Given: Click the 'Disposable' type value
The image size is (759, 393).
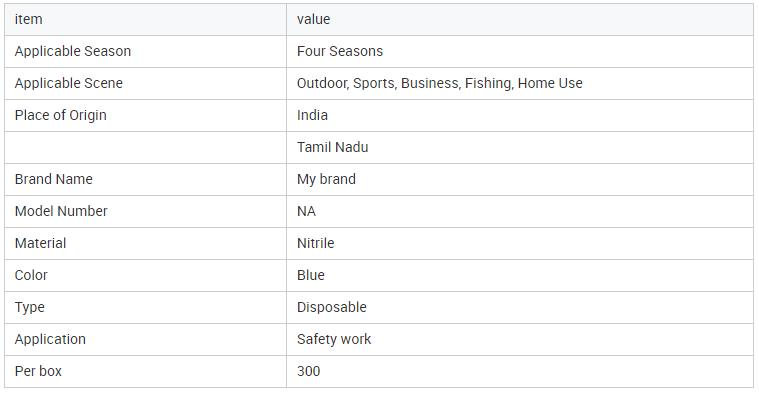Looking at the screenshot, I should coord(332,307).
